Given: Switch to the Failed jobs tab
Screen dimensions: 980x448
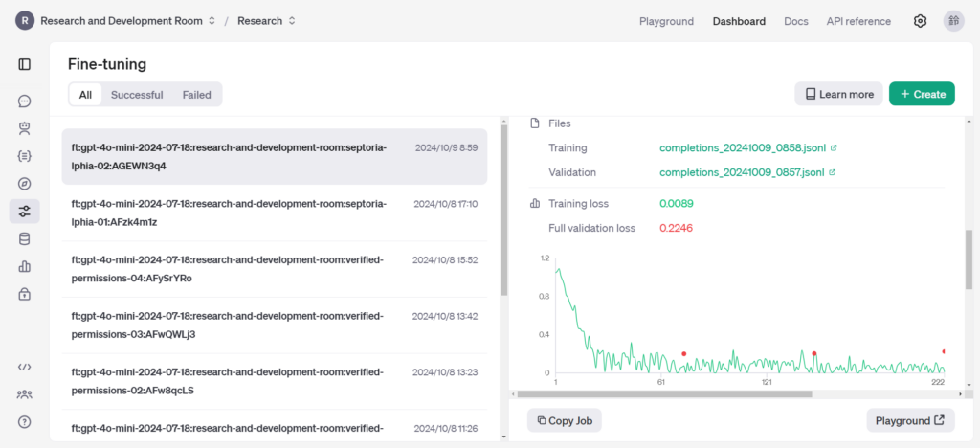Looking at the screenshot, I should pos(197,95).
